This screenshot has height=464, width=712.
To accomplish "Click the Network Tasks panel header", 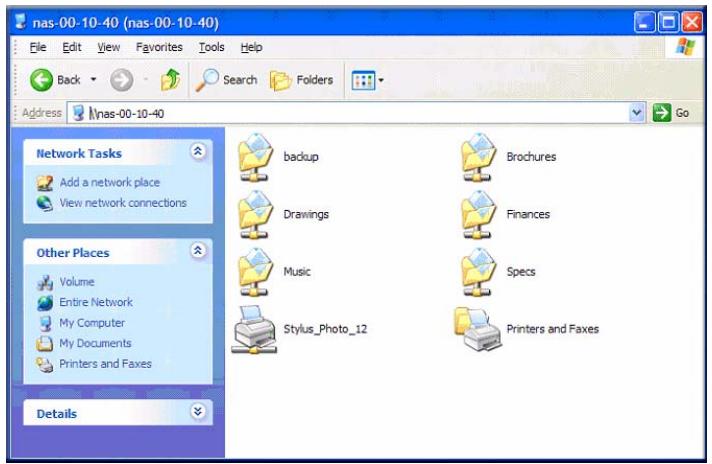I will (x=118, y=153).
